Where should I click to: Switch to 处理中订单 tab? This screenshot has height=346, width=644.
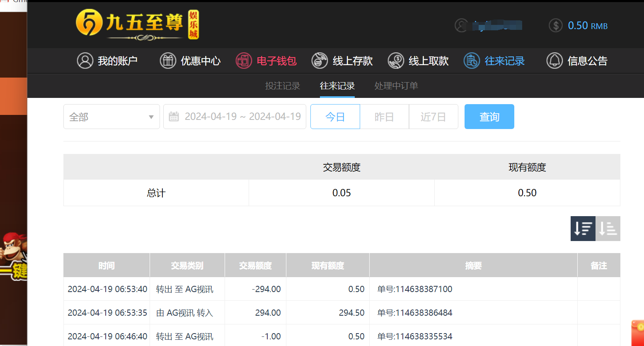[396, 86]
